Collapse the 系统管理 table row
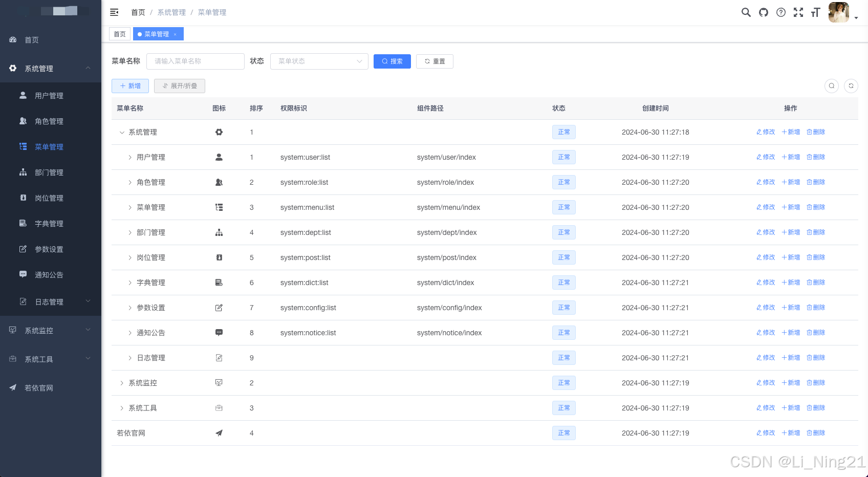 click(122, 132)
